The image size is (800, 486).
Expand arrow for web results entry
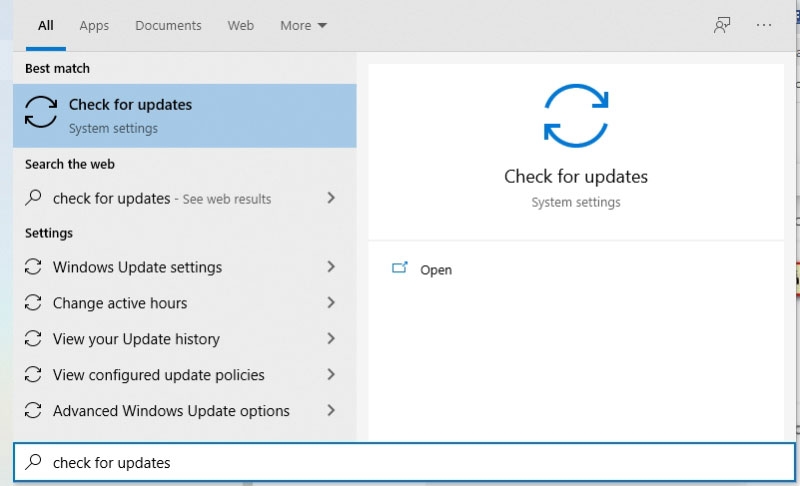click(331, 198)
